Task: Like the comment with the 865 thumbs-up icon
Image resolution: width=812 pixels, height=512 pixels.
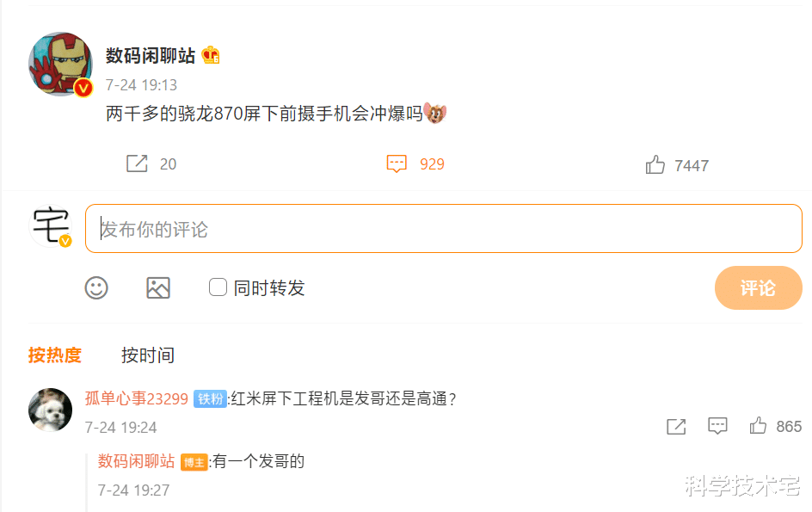Action: pyautogui.click(x=758, y=425)
